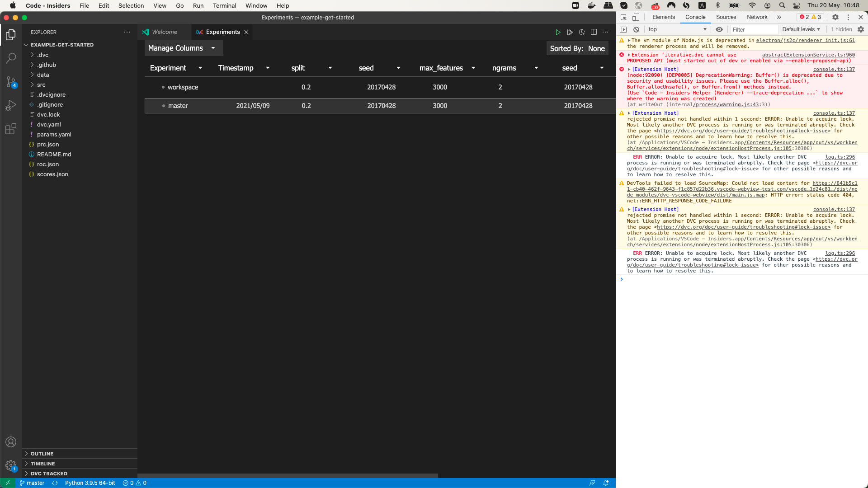Open the Accounts menu icon

click(x=11, y=442)
